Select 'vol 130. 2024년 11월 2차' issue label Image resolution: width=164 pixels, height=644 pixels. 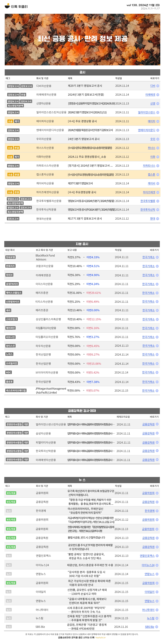point(143,5)
